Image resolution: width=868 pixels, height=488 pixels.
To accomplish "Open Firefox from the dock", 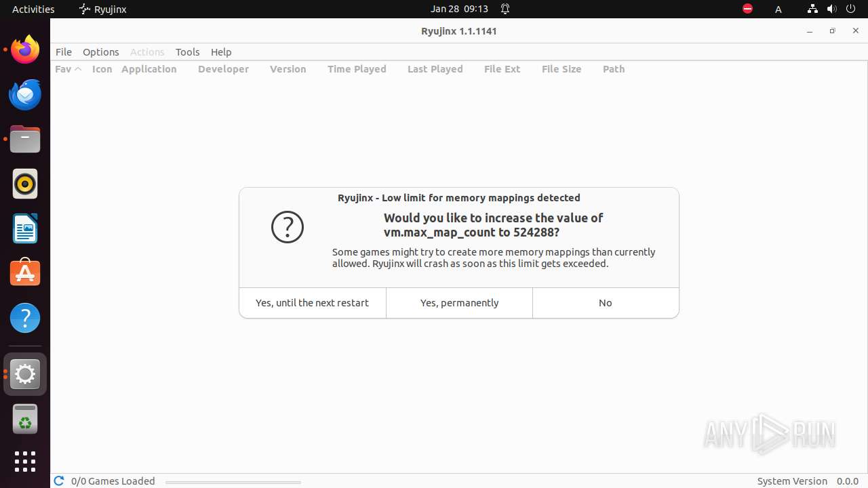I will tap(25, 49).
